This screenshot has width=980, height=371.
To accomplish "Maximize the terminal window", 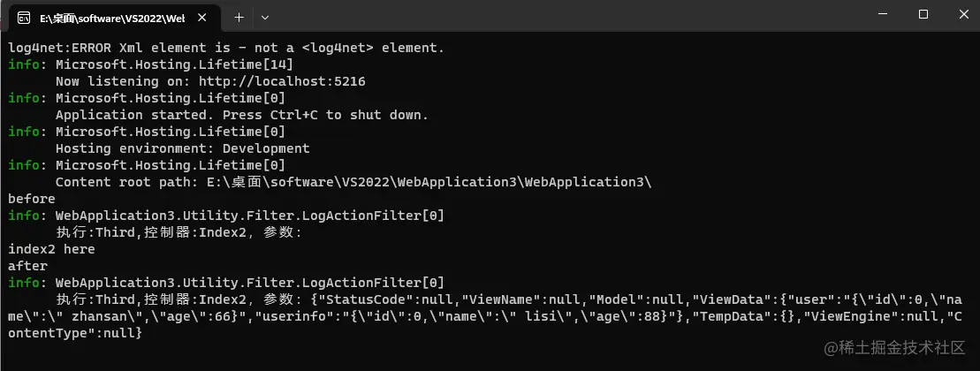I will point(923,14).
